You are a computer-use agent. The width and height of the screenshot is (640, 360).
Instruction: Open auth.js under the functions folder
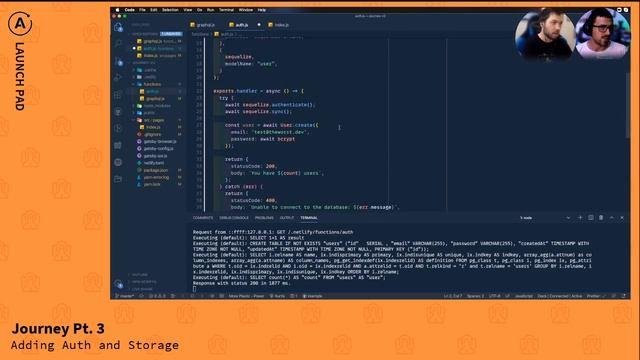152,91
